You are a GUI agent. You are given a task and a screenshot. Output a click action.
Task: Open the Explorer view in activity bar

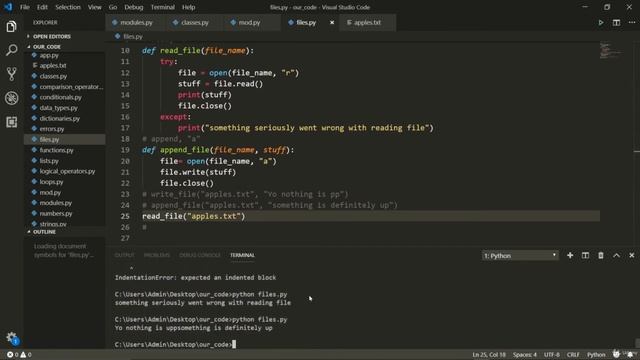pos(11,27)
